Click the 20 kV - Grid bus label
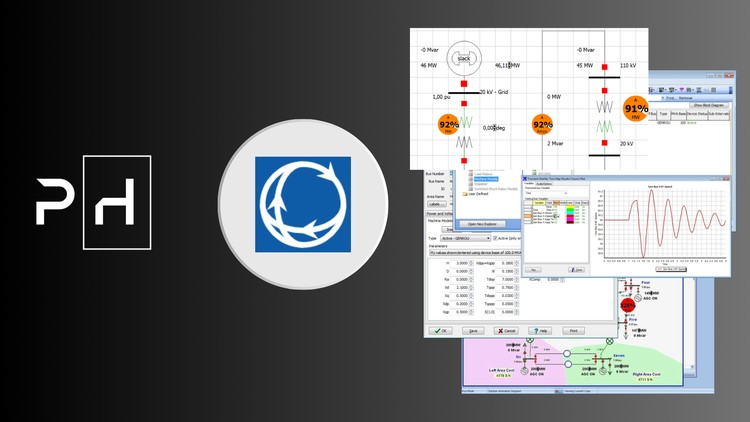This screenshot has width=750, height=422. click(494, 92)
